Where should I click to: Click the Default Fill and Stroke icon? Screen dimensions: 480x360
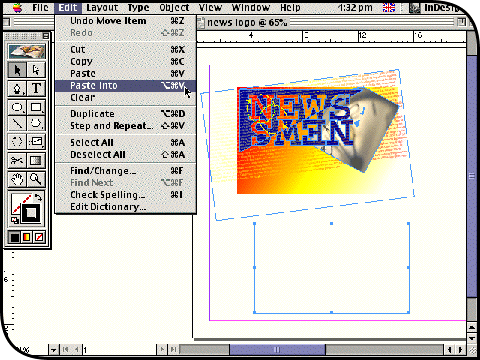15,220
